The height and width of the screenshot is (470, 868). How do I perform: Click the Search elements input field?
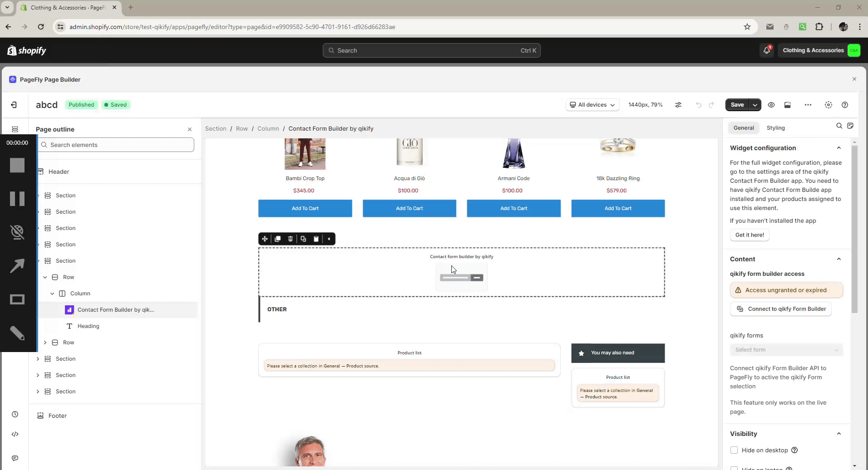pyautogui.click(x=118, y=145)
